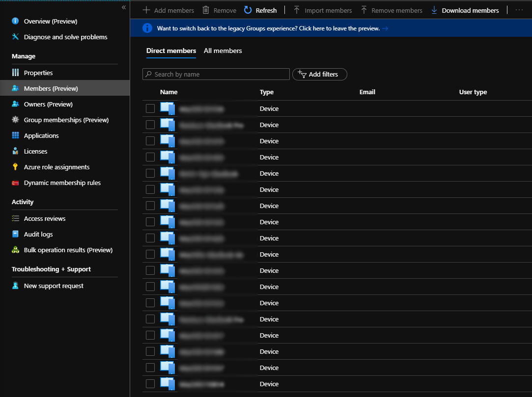Click the Remove trash icon
The image size is (532, 397).
point(205,10)
